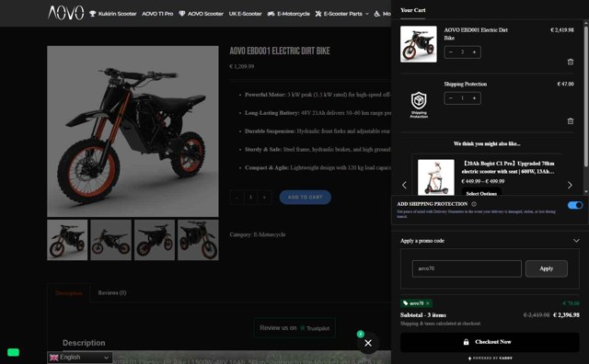Viewport: 589px width, 364px height.
Task: Increase Shipping Protection quantity
Action: click(x=474, y=98)
